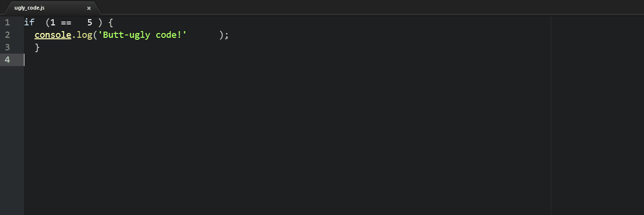Click the "==" comparison operator
This screenshot has height=215, width=644.
pos(66,23)
